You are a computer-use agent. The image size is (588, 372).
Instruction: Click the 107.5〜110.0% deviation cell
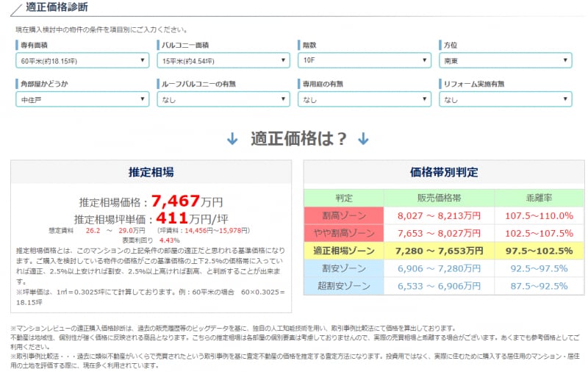click(x=539, y=215)
